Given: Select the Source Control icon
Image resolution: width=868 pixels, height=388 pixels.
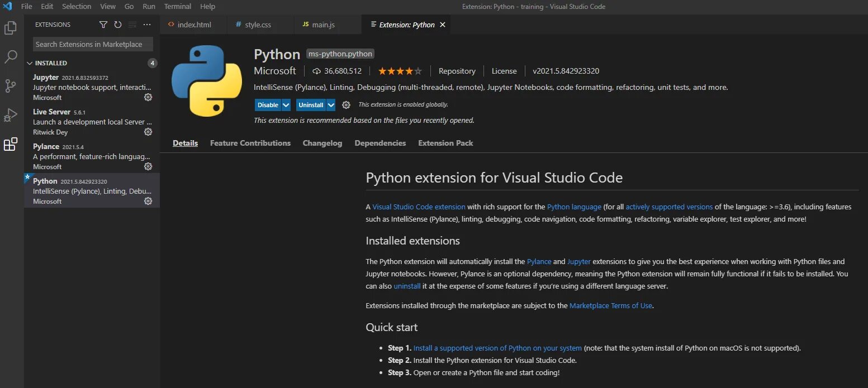Looking at the screenshot, I should (x=11, y=87).
